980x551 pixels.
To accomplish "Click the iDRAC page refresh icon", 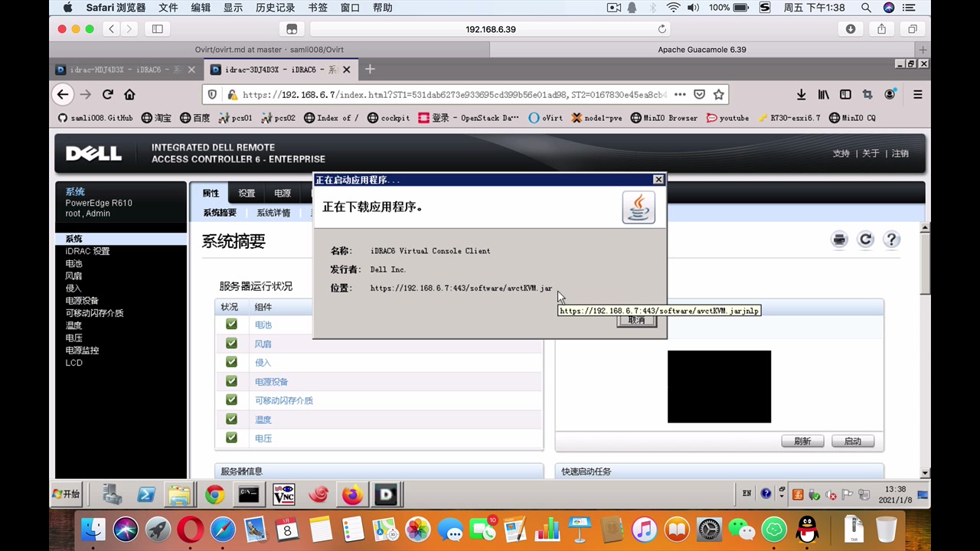I will (x=866, y=240).
